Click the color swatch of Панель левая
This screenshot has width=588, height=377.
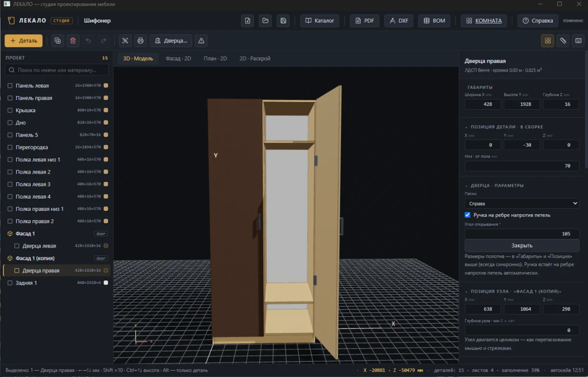click(x=106, y=86)
